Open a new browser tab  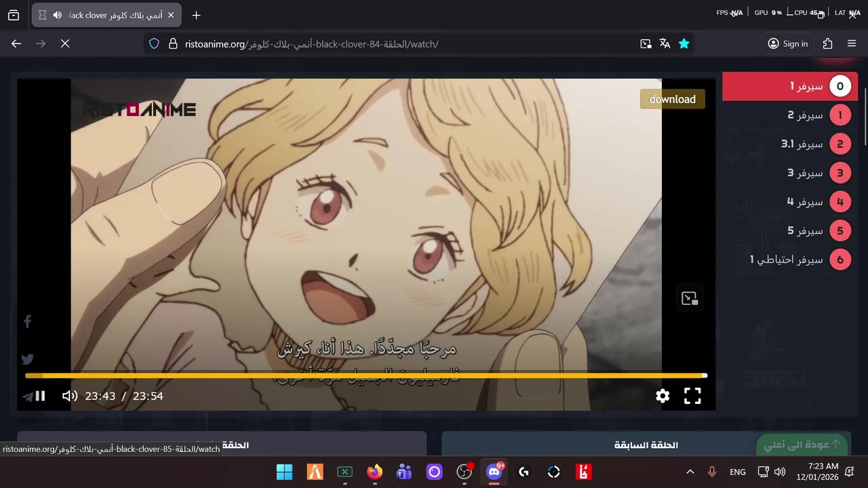(x=196, y=15)
